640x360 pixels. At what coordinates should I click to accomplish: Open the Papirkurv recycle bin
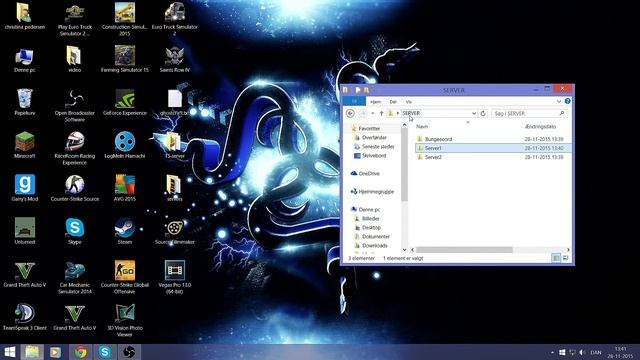tap(24, 102)
